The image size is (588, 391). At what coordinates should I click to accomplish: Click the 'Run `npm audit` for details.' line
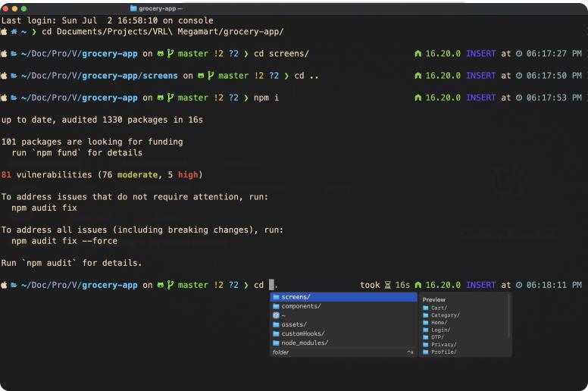pyautogui.click(x=72, y=263)
